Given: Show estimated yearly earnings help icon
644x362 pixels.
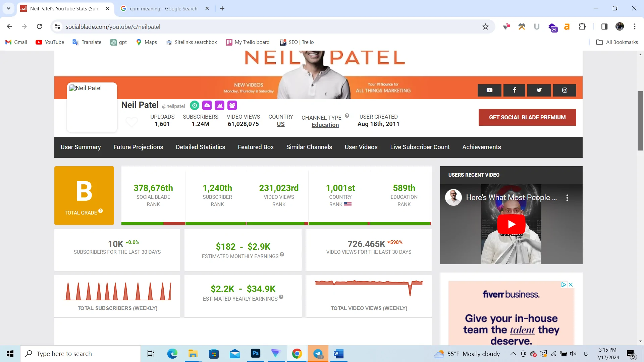Looking at the screenshot, I should [281, 297].
